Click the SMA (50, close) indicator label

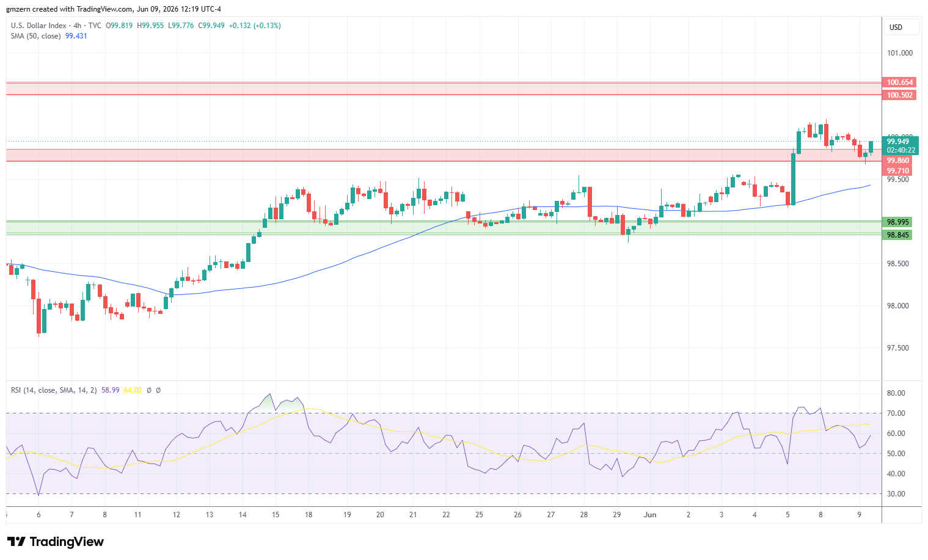pyautogui.click(x=35, y=36)
